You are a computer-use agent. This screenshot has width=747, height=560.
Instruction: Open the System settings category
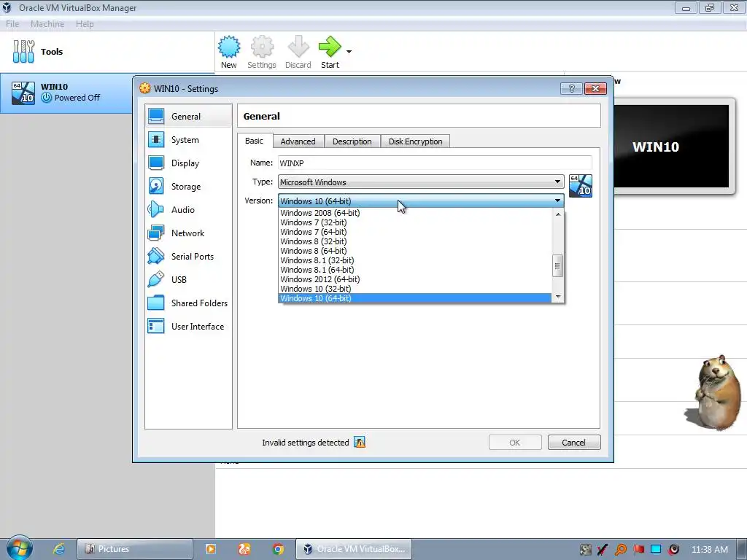click(188, 139)
